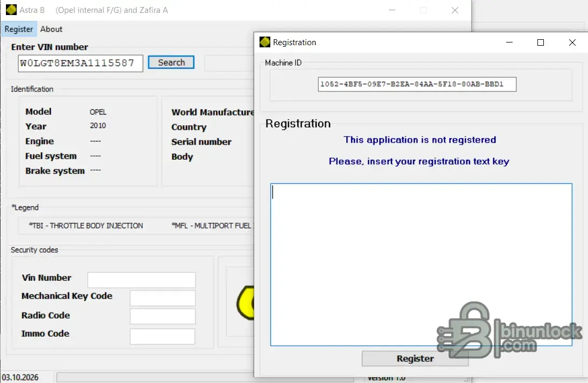The height and width of the screenshot is (383, 588).
Task: Click the 'Body' label
Action: point(182,157)
